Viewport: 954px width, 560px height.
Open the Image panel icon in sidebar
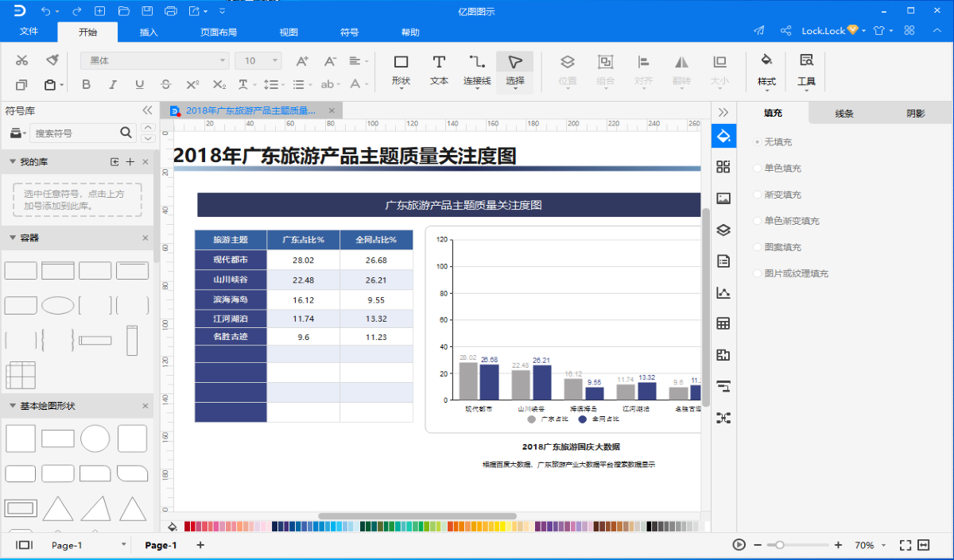point(723,199)
